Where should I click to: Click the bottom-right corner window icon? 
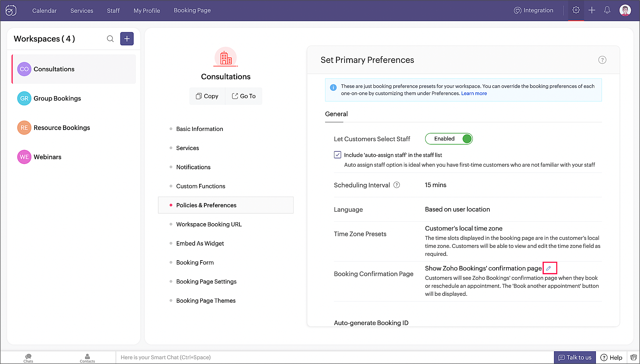pyautogui.click(x=633, y=357)
